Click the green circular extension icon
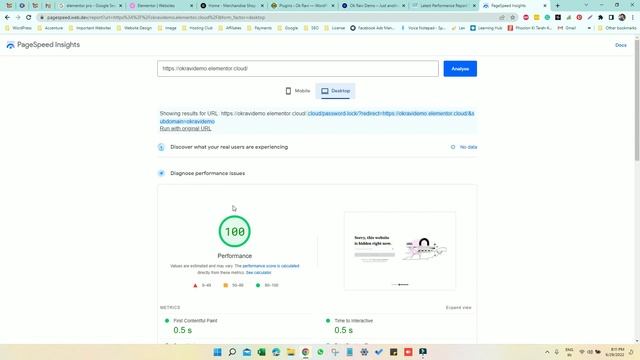 coord(547,18)
